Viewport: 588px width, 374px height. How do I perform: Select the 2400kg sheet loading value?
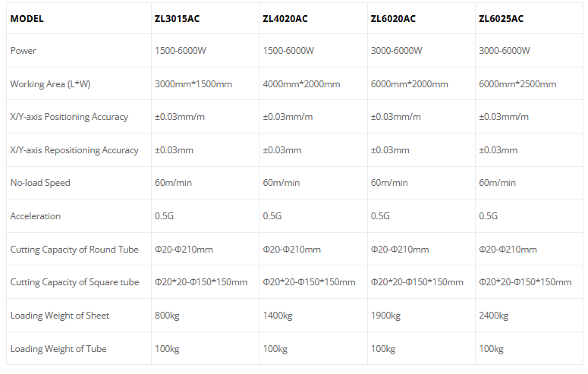click(494, 316)
